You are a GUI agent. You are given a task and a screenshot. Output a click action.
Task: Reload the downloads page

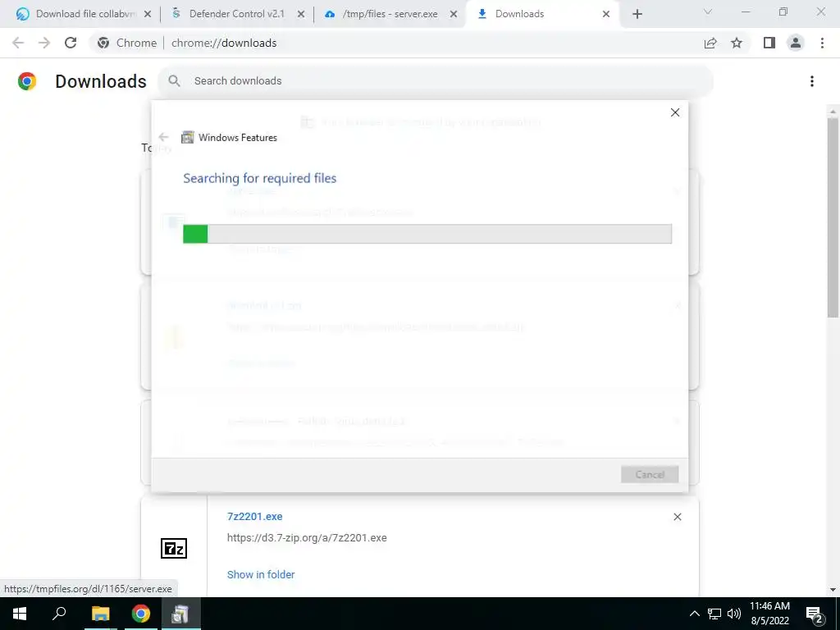tap(71, 43)
